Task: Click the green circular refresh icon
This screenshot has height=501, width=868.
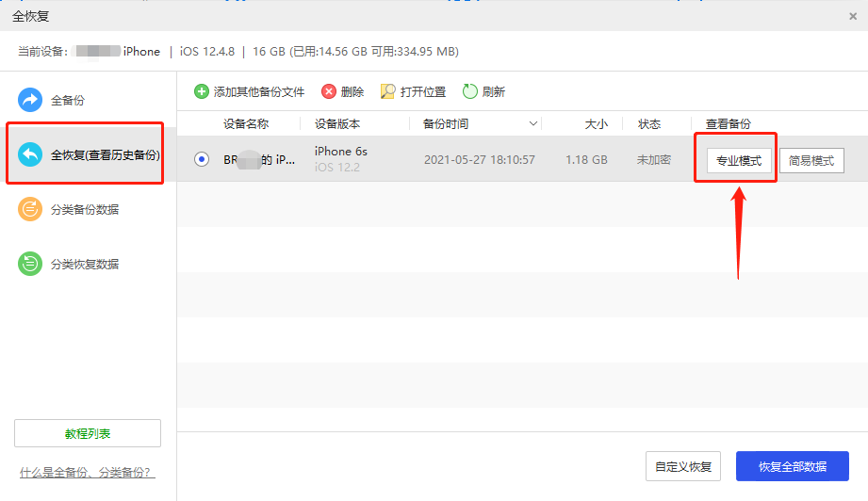Action: [x=470, y=91]
